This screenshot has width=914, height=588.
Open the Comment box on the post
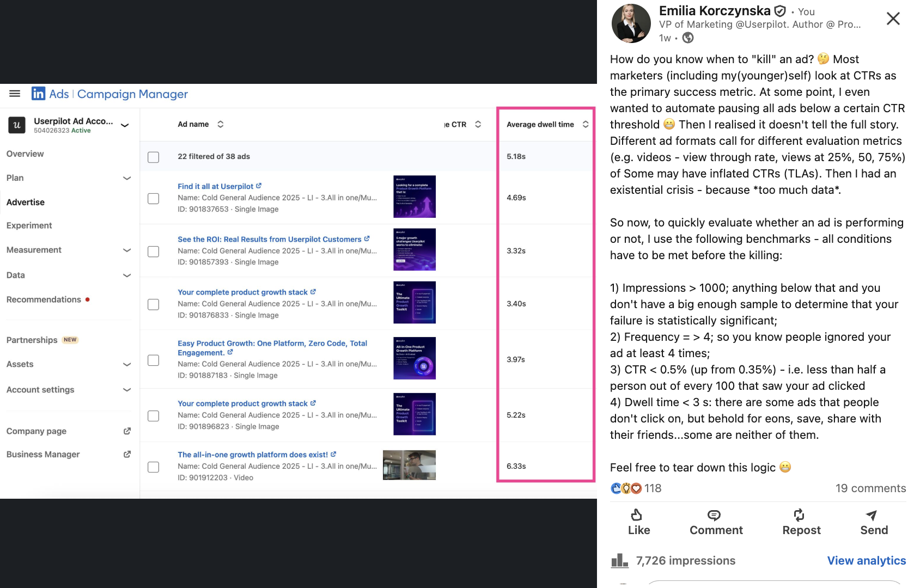point(715,522)
